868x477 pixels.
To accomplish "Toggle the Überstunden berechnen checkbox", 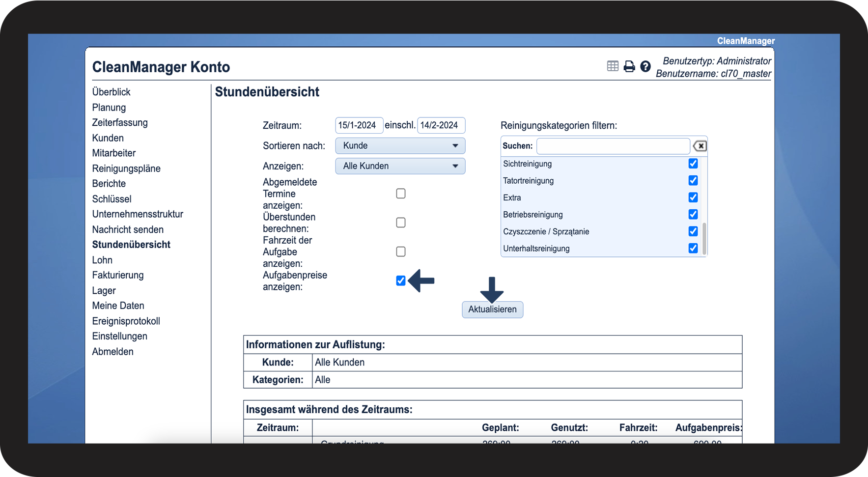I will (401, 223).
